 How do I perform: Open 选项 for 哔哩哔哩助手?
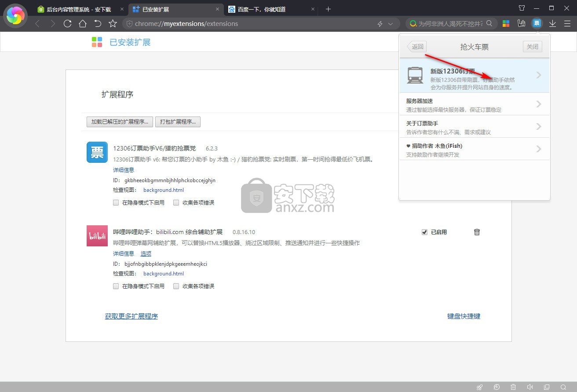click(x=146, y=253)
